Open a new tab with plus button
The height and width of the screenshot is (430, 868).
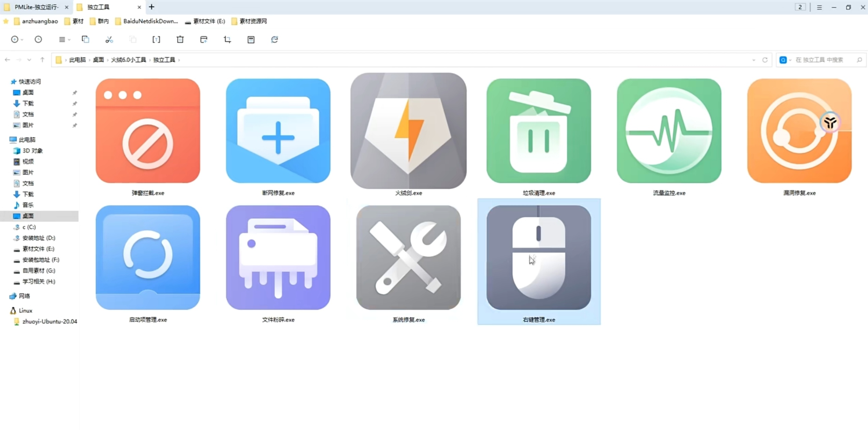click(152, 7)
